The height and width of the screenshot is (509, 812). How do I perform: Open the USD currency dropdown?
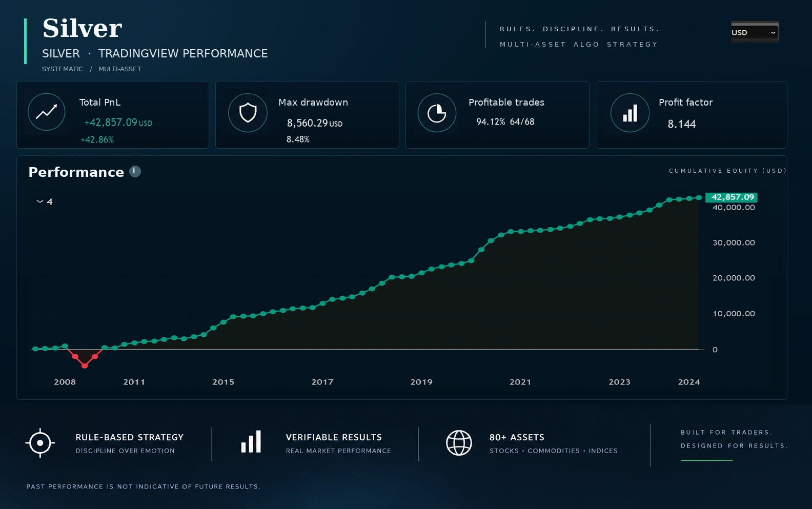click(x=755, y=32)
